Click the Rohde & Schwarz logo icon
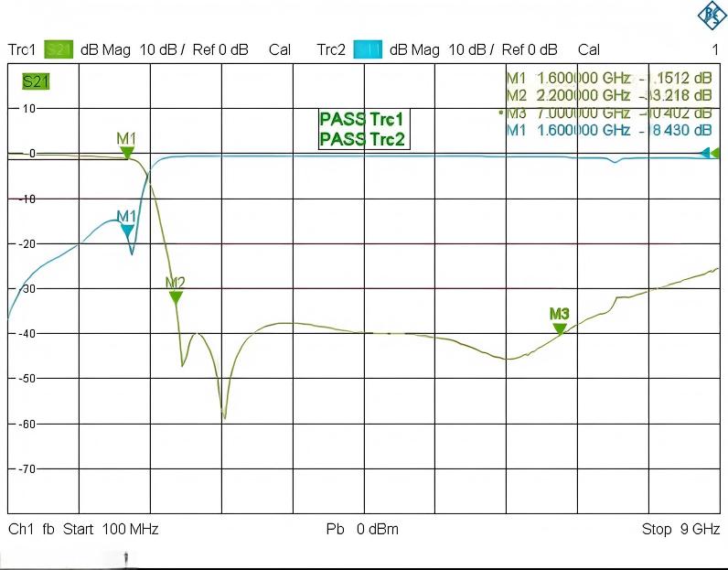The width and height of the screenshot is (728, 570). (x=710, y=15)
